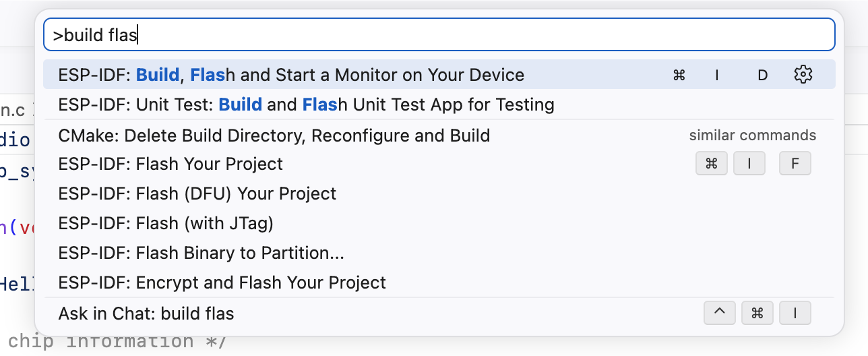Choose CMake: Delete Build Directory, Reconfigure and Build
Viewport: 868px width, 356px height.
point(274,136)
